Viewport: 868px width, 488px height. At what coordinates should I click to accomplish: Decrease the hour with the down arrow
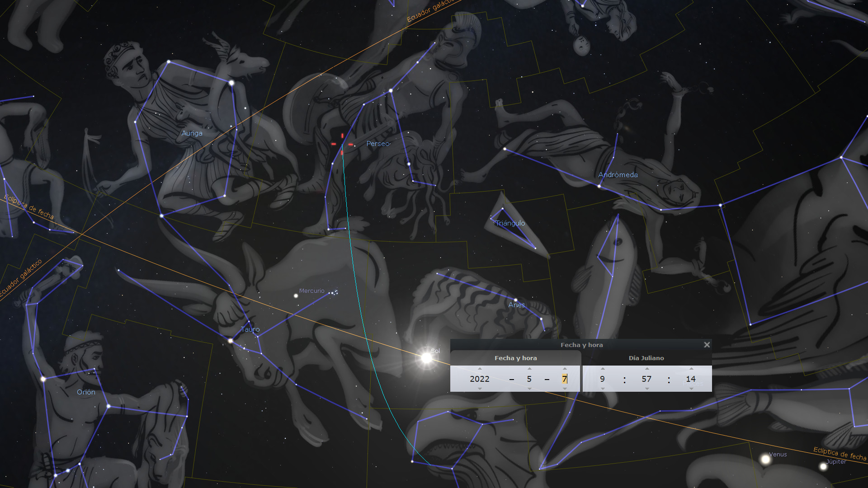pos(603,389)
